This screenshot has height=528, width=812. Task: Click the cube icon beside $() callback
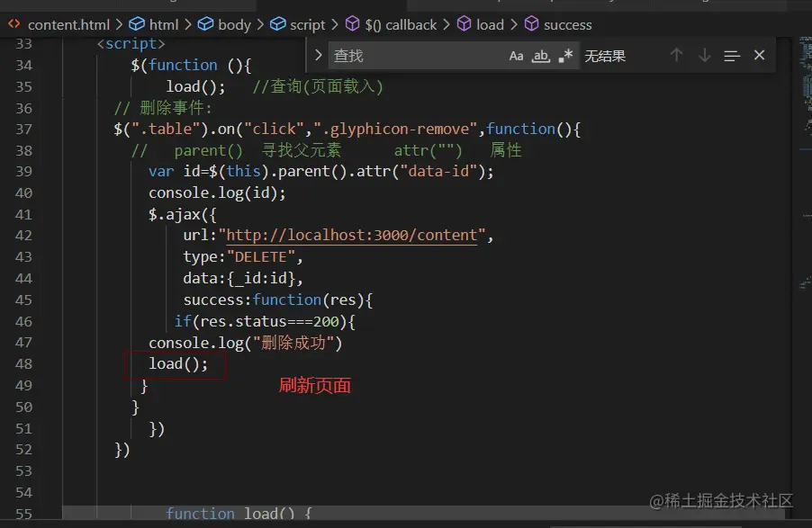point(353,23)
